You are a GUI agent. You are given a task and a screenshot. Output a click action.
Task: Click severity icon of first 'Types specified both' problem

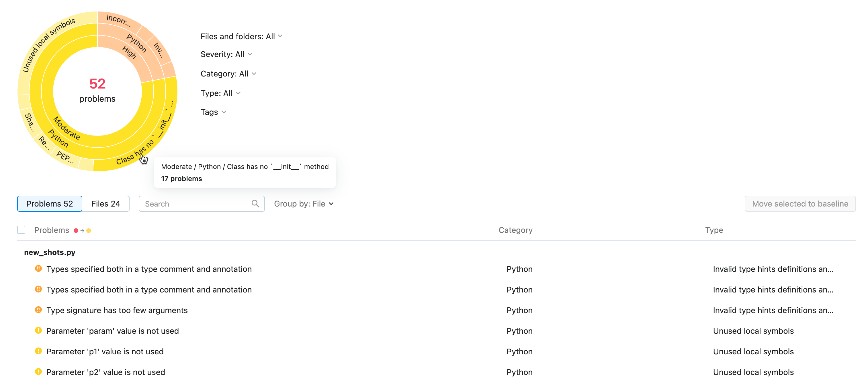pyautogui.click(x=38, y=268)
